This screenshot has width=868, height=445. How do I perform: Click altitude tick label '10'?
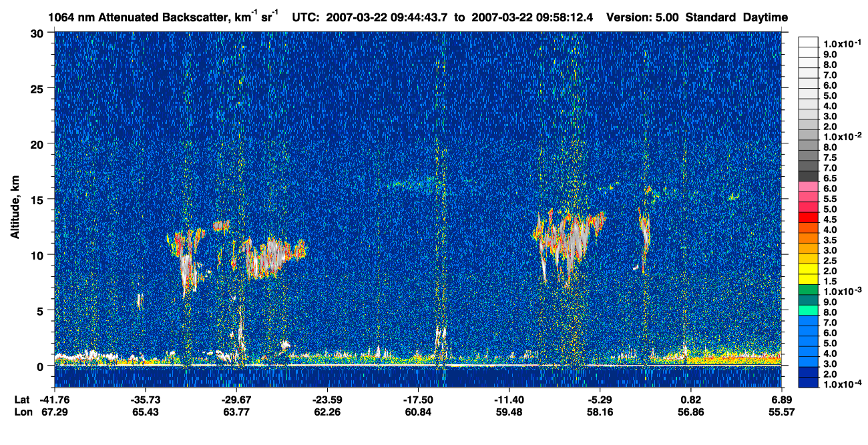tap(39, 255)
